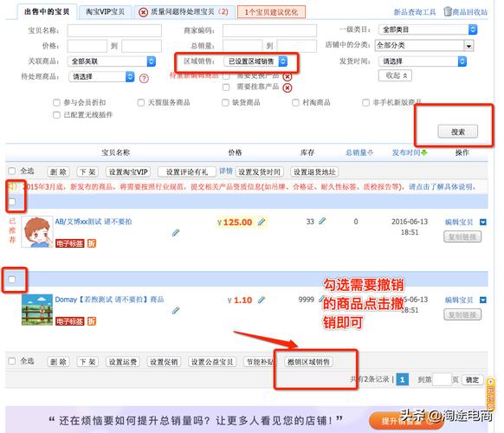Tick the top 全选 checkbox
This screenshot has height=433, width=504.
coord(12,171)
